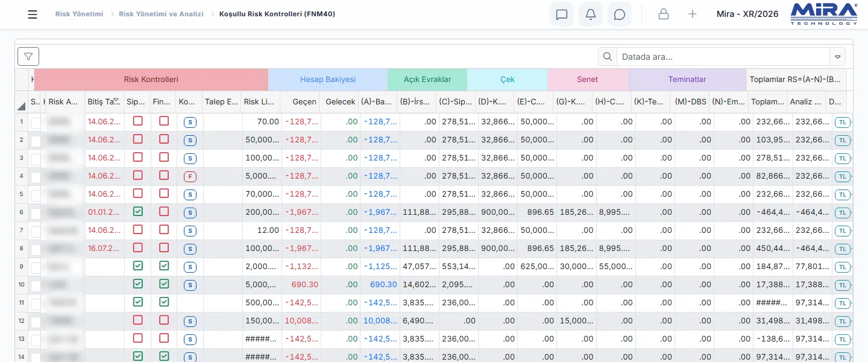Viewport: 868px width, 362px height.
Task: Click the Teminatlar column group header
Action: [x=687, y=79]
